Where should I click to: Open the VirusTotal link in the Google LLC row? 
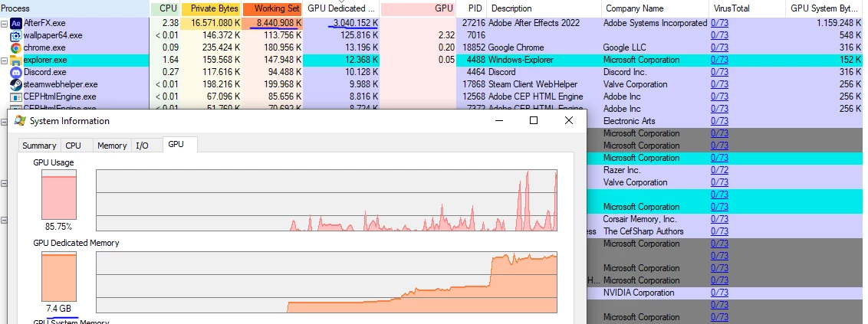[x=720, y=47]
